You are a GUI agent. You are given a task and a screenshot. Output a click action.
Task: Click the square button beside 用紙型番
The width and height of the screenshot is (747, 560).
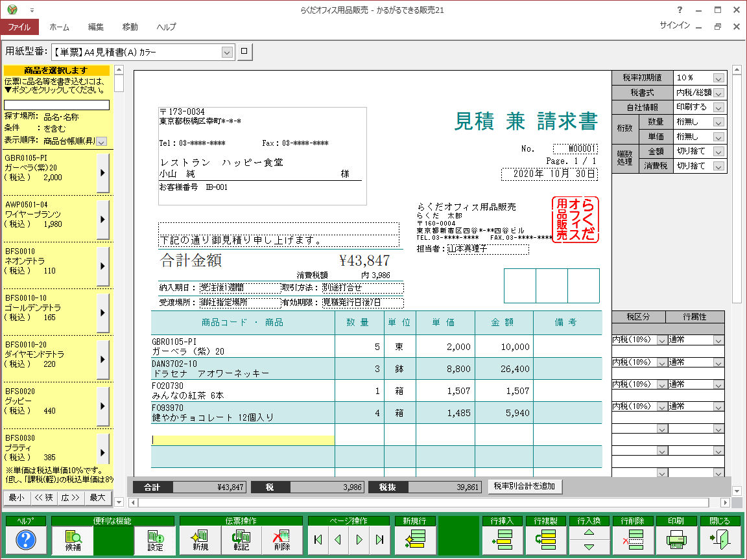pos(244,51)
